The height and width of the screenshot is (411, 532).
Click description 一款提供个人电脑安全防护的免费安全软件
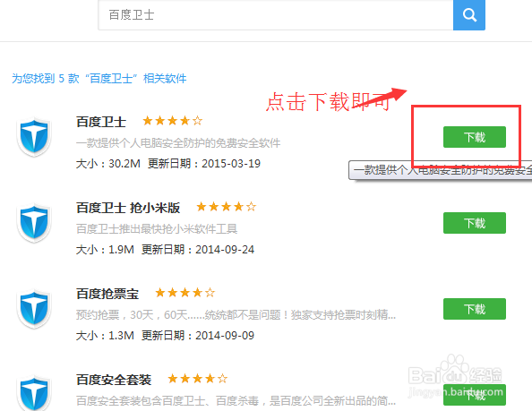point(178,142)
